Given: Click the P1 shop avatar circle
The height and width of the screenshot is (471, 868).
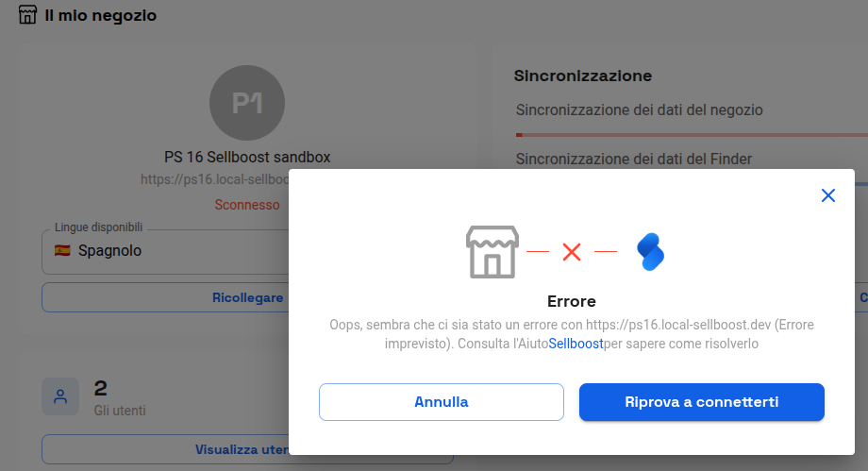Looking at the screenshot, I should point(247,103).
